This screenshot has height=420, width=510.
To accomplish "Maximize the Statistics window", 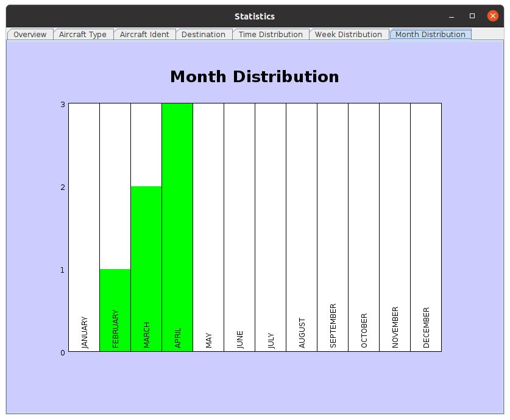I will pyautogui.click(x=472, y=16).
